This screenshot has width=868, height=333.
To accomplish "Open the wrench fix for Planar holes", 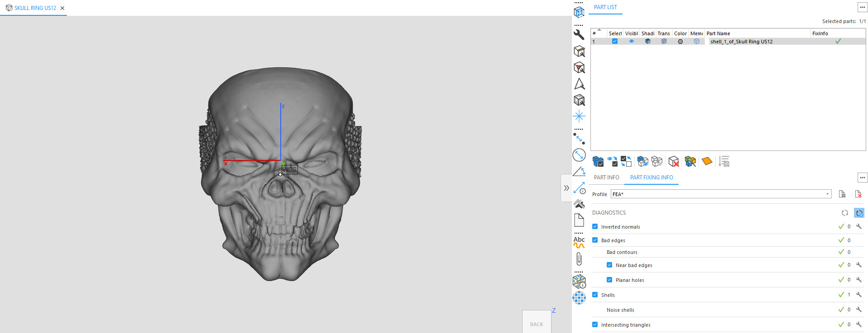I will click(x=859, y=280).
